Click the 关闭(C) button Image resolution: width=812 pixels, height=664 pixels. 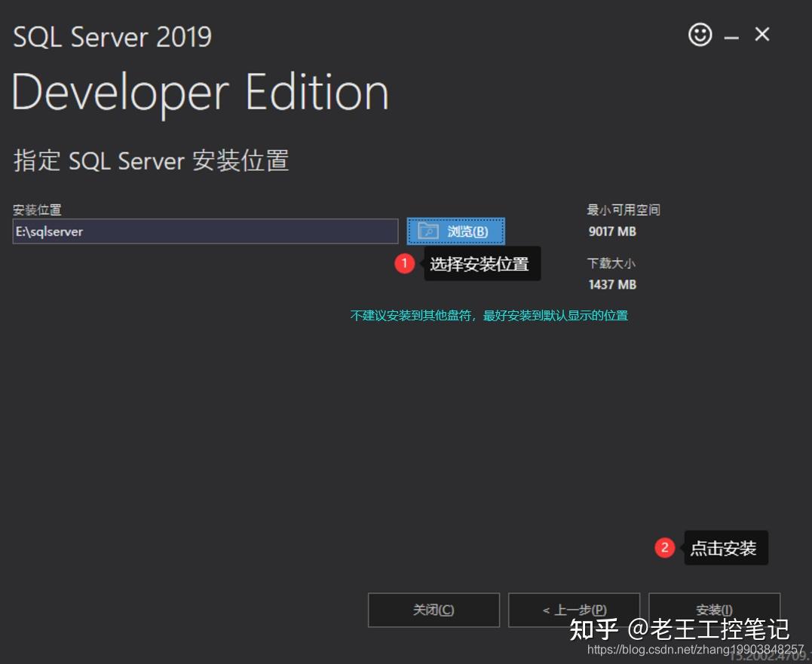click(x=433, y=610)
